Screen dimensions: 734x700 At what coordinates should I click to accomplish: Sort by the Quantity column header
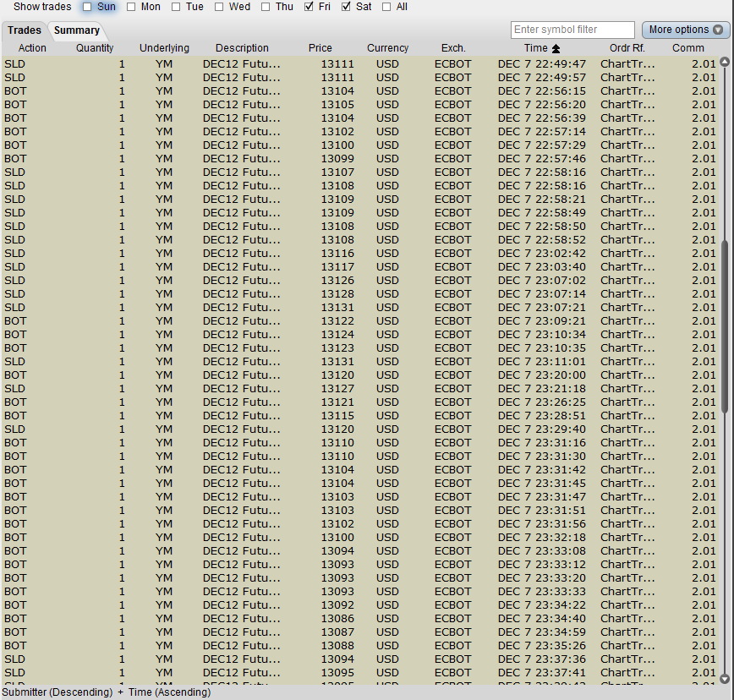pyautogui.click(x=95, y=48)
